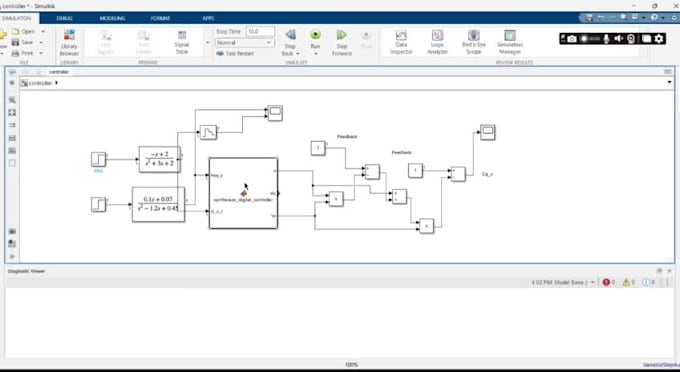The image size is (680, 372).
Task: Select the Zero-Order Hold block
Action: [x=208, y=132]
